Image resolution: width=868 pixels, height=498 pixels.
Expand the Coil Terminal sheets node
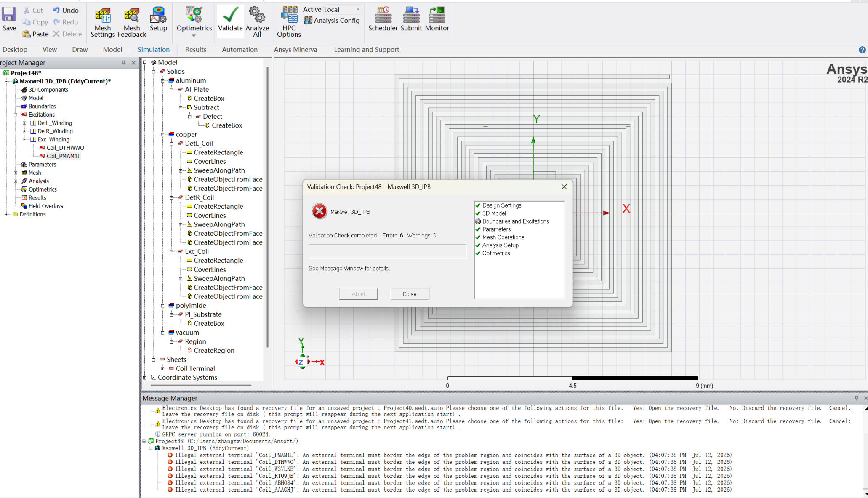point(162,368)
